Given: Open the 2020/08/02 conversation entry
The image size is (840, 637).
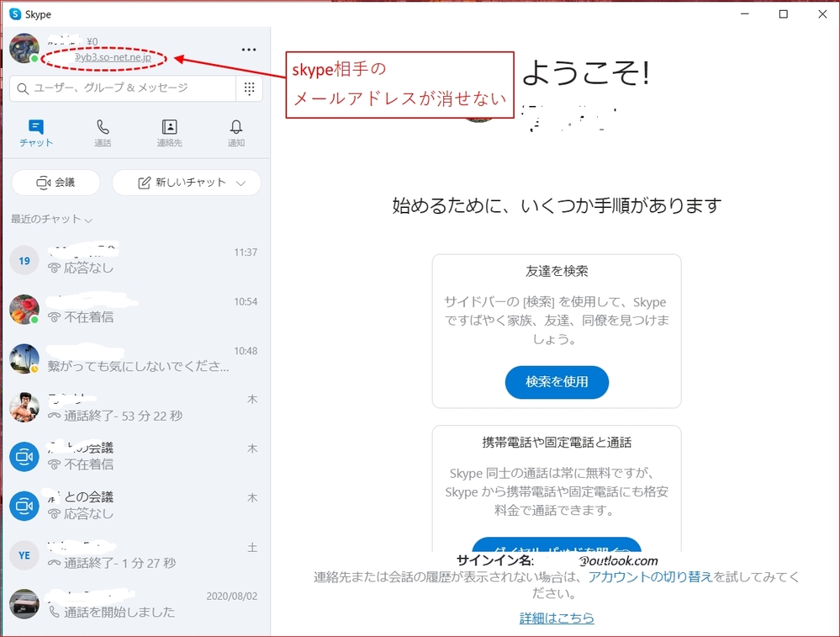Looking at the screenshot, I should tap(135, 603).
